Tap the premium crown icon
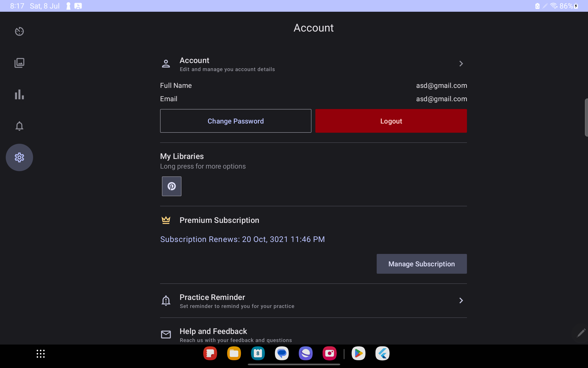 tap(166, 220)
